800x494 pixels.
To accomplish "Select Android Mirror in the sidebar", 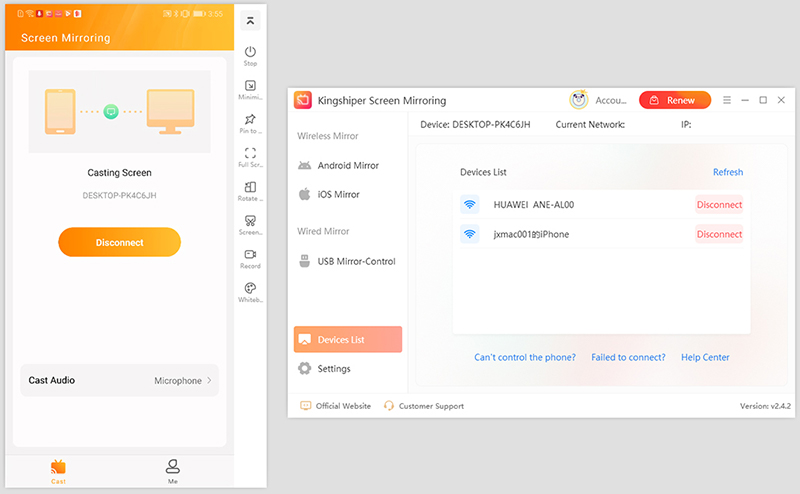I will click(x=347, y=165).
